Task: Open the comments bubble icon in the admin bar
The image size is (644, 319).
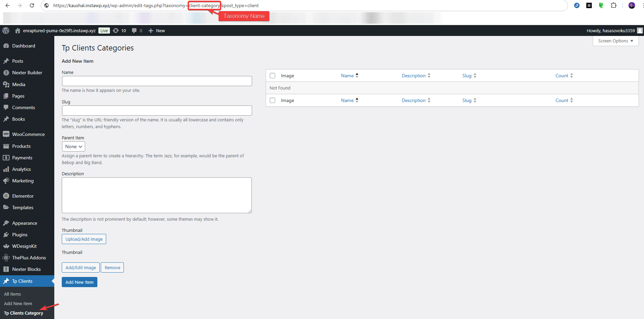Action: click(x=134, y=31)
